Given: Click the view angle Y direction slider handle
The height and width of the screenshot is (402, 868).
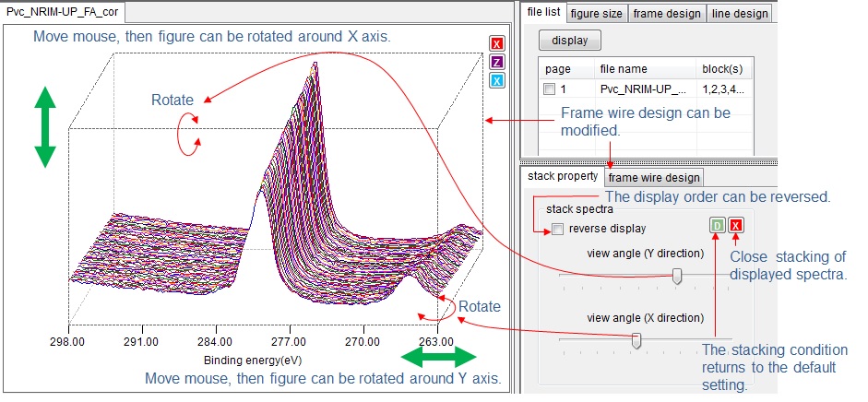Looking at the screenshot, I should pos(677,275).
